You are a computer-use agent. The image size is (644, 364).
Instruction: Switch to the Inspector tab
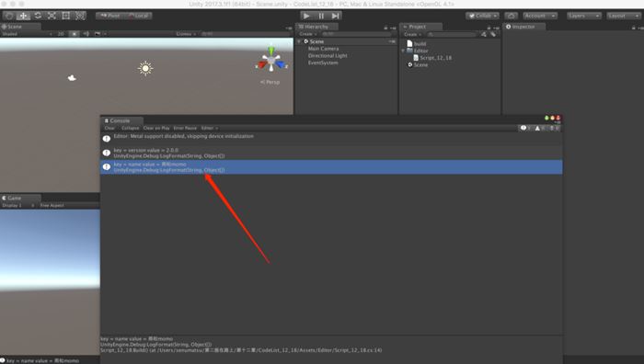click(523, 27)
